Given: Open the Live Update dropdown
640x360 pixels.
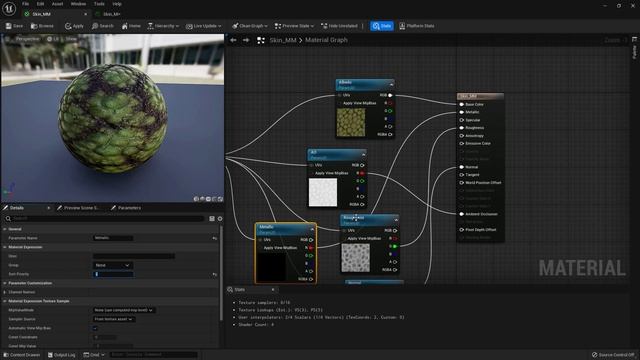Looking at the screenshot, I should tap(204, 26).
